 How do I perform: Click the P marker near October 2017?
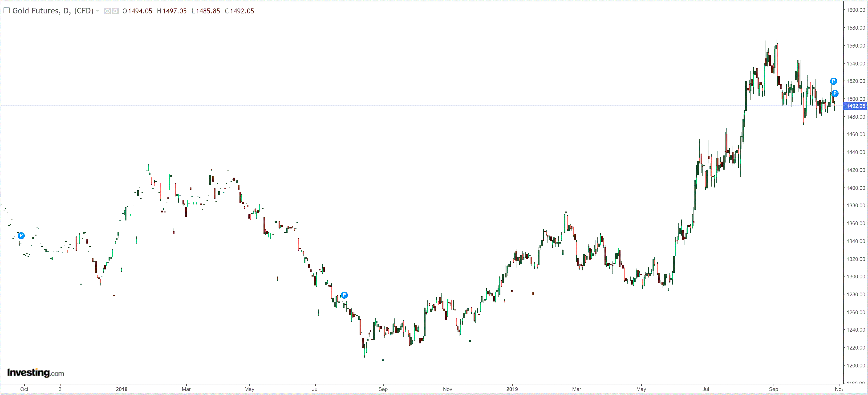click(21, 236)
